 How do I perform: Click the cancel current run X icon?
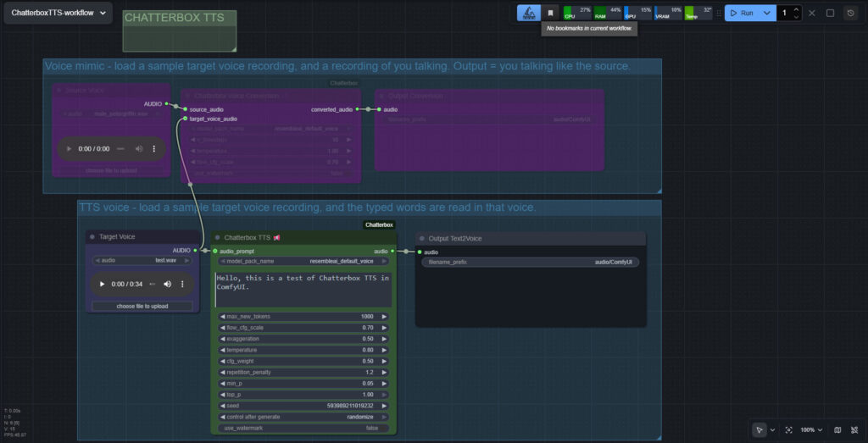coord(812,13)
